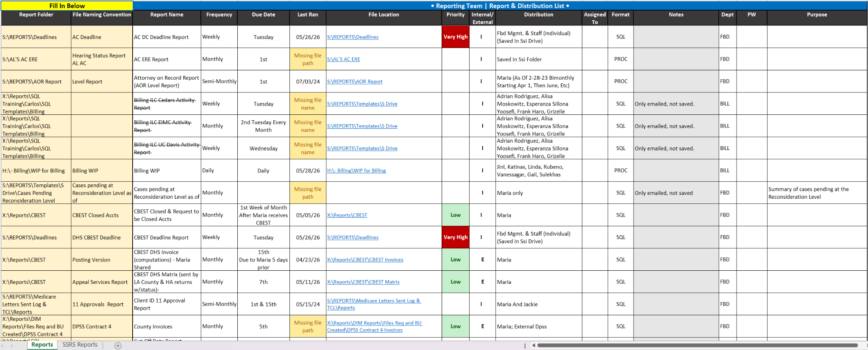
Task: Select the Frequency column header
Action: [x=219, y=18]
